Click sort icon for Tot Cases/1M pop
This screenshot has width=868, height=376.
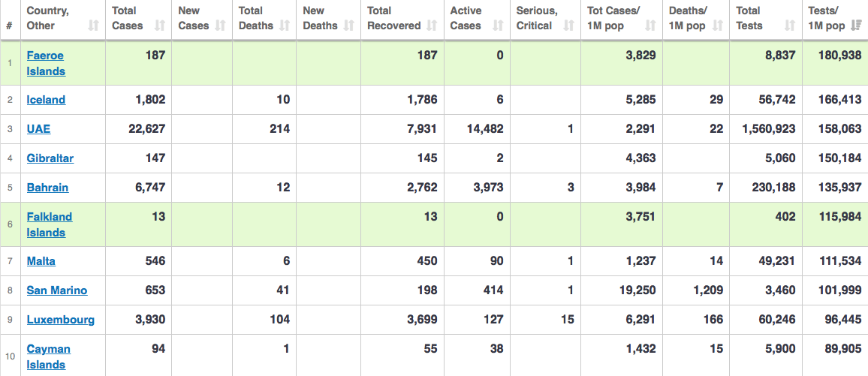tap(651, 26)
